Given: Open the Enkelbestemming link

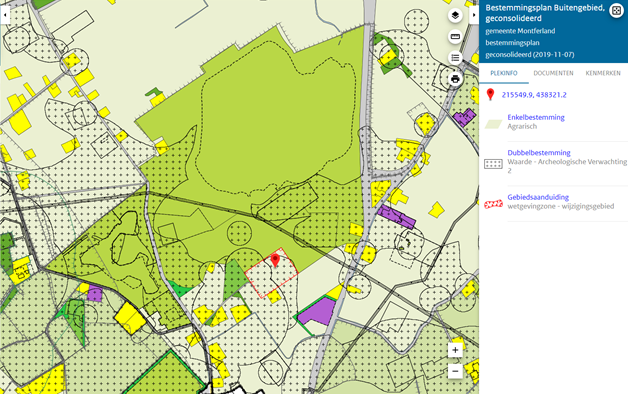Looking at the screenshot, I should point(536,117).
